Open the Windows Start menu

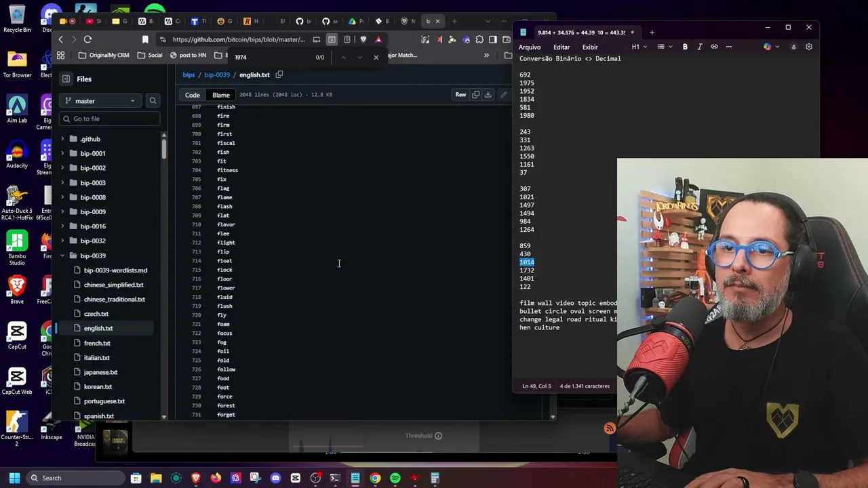(x=14, y=478)
